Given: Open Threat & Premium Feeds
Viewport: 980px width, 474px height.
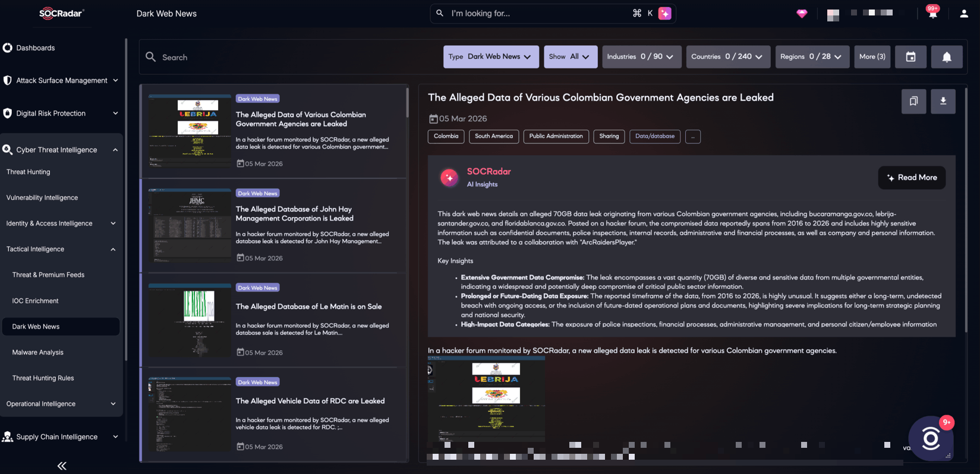Looking at the screenshot, I should click(x=48, y=275).
